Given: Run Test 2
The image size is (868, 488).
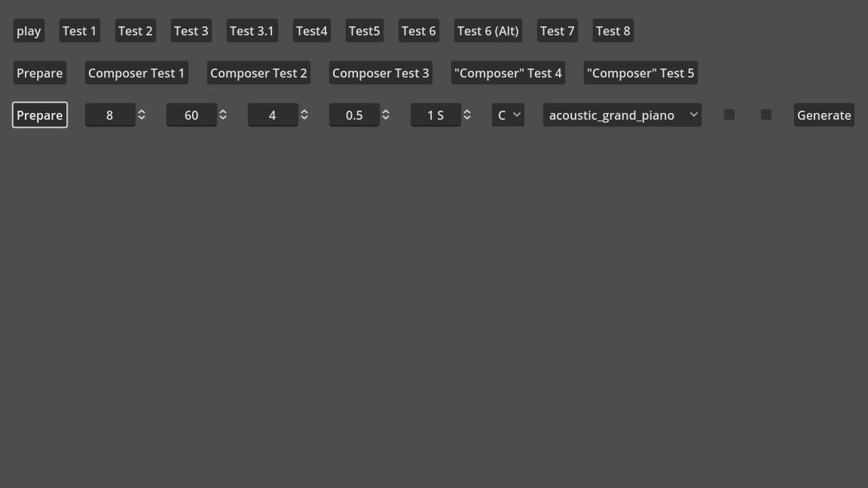Looking at the screenshot, I should 136,31.
